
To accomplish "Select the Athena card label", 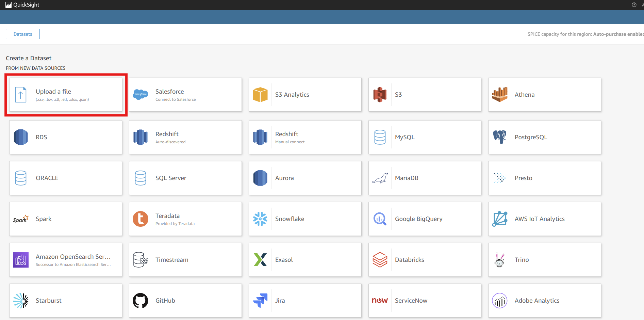I will [525, 95].
